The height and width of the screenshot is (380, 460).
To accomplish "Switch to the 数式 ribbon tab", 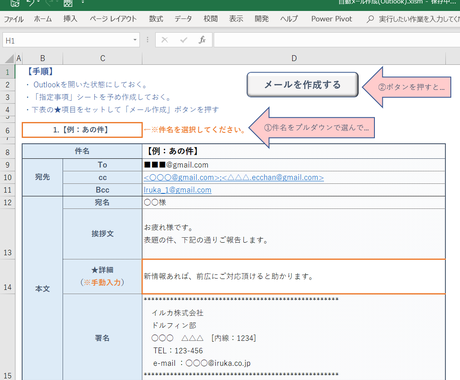I will point(156,19).
